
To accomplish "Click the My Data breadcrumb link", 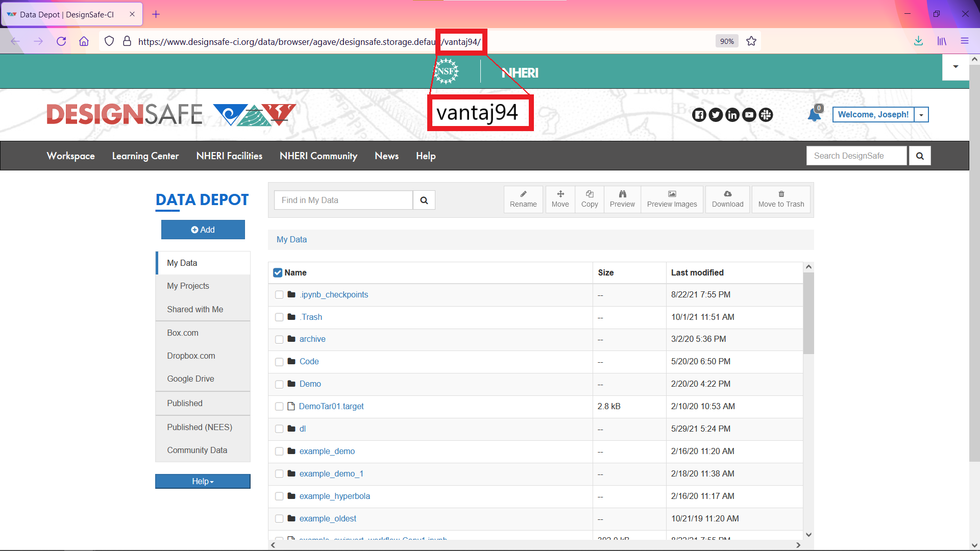I will (x=291, y=239).
